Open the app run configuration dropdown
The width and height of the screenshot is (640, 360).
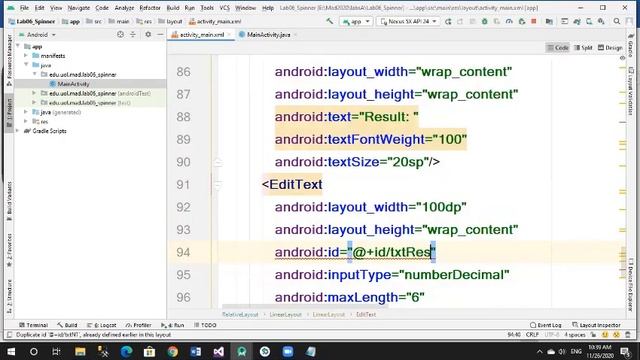(x=356, y=21)
